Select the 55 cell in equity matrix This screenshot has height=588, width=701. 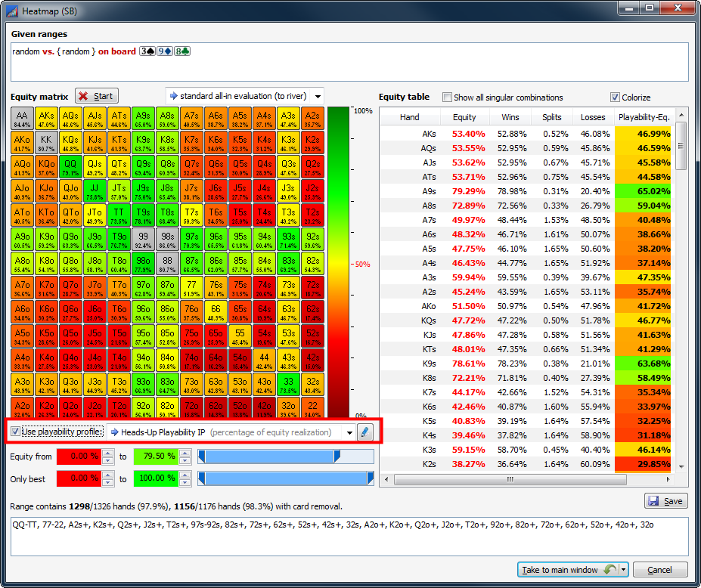coord(240,336)
